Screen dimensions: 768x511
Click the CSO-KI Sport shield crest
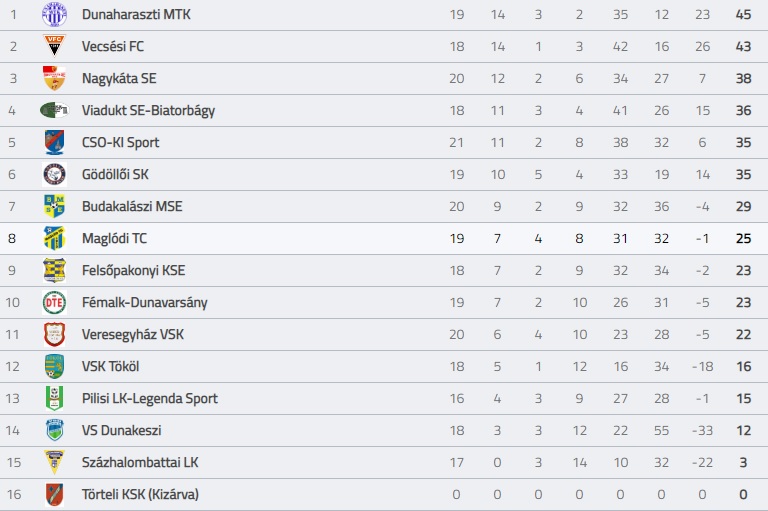click(x=54, y=142)
